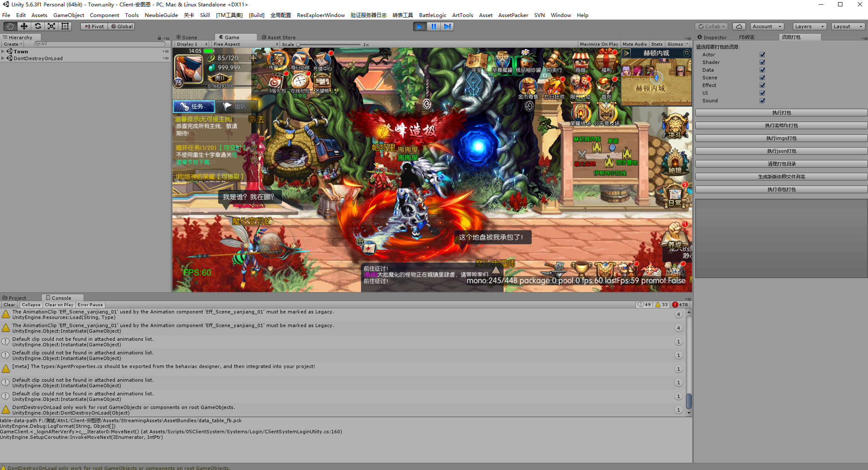The height and width of the screenshot is (470, 868).
Task: Click the 执行首包打包 button
Action: coord(781,190)
